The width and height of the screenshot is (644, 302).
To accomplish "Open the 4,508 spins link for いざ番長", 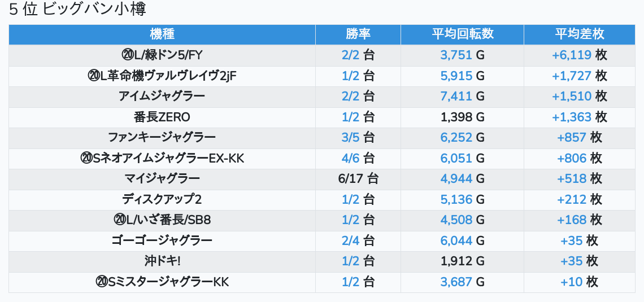I will coord(456,220).
